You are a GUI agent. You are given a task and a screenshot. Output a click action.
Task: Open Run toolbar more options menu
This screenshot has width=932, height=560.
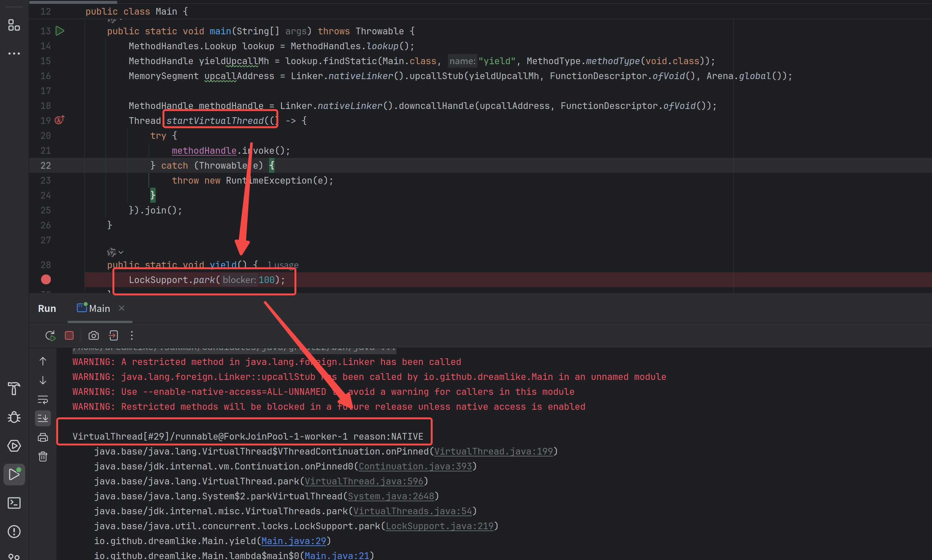(132, 335)
